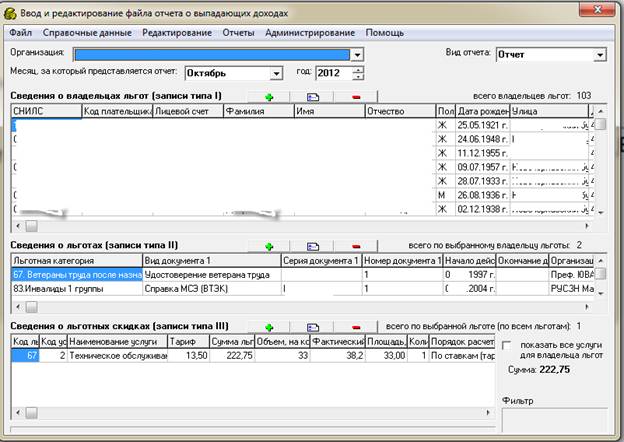The image size is (624, 442).
Task: Select row with birth date 26.08.1936 г.
Action: click(x=303, y=195)
